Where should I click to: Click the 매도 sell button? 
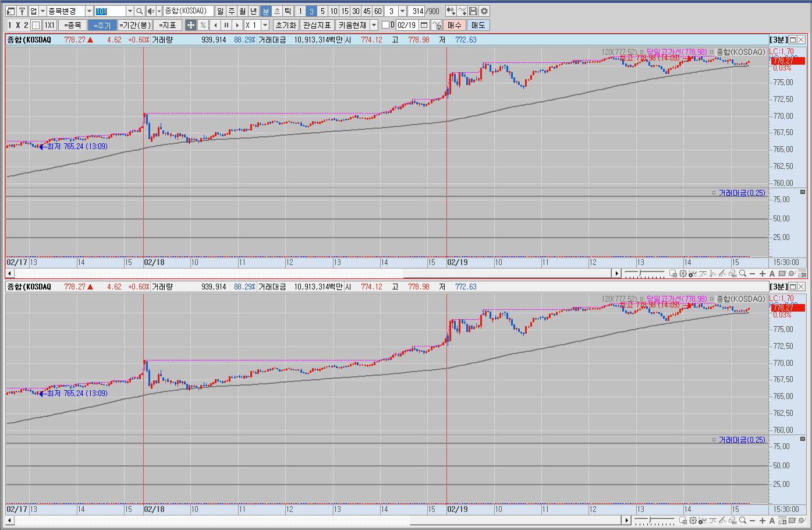[x=478, y=25]
